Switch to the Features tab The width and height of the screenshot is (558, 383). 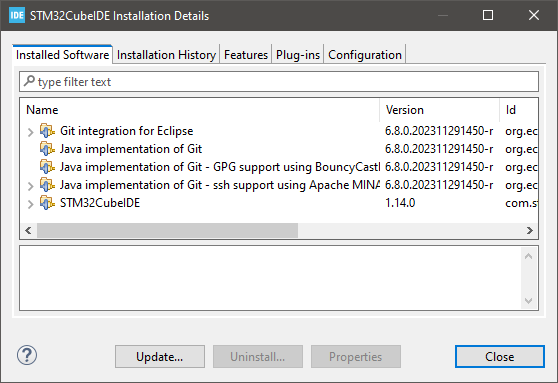tap(246, 55)
